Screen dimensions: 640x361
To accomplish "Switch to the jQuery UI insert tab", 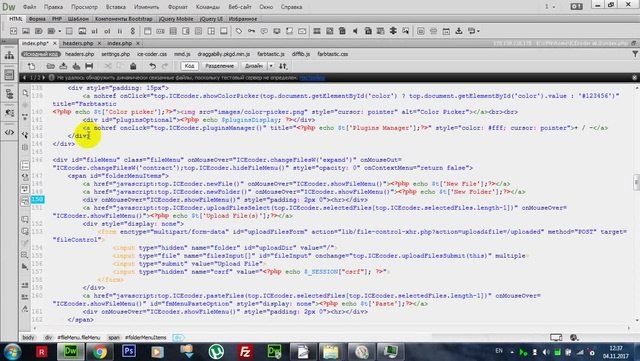I will [x=211, y=19].
